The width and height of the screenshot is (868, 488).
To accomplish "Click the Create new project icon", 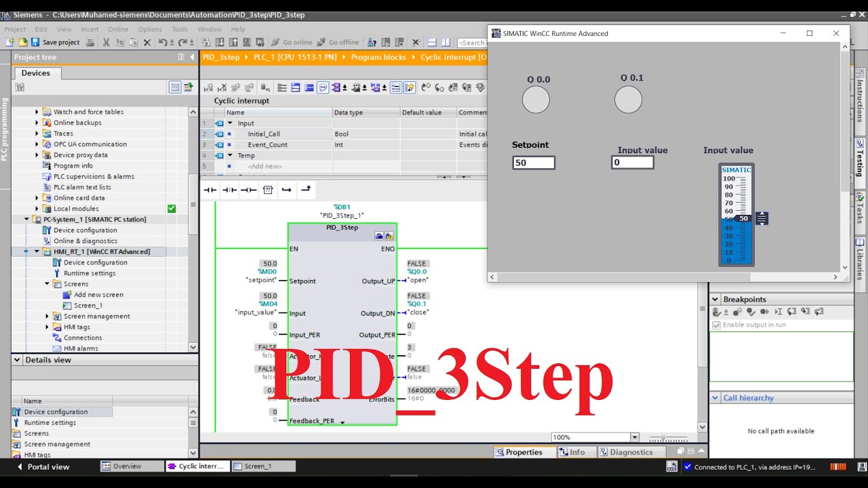I will click(x=10, y=42).
